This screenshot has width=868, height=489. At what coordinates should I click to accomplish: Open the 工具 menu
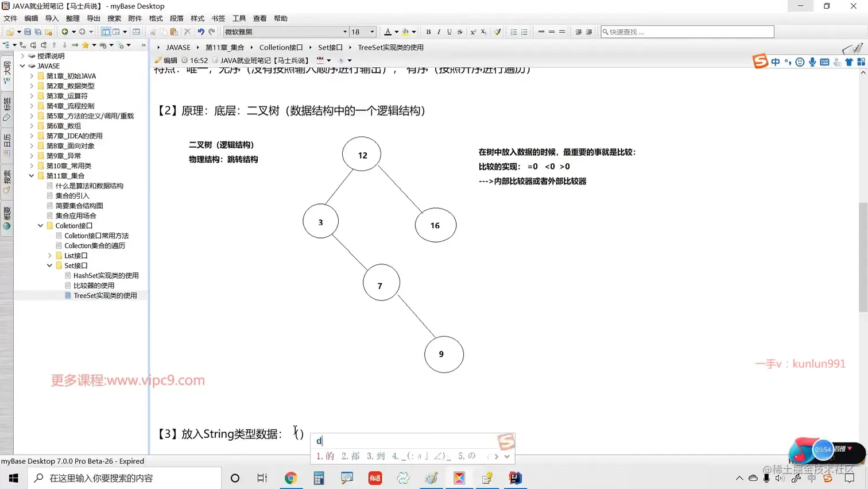(x=239, y=18)
